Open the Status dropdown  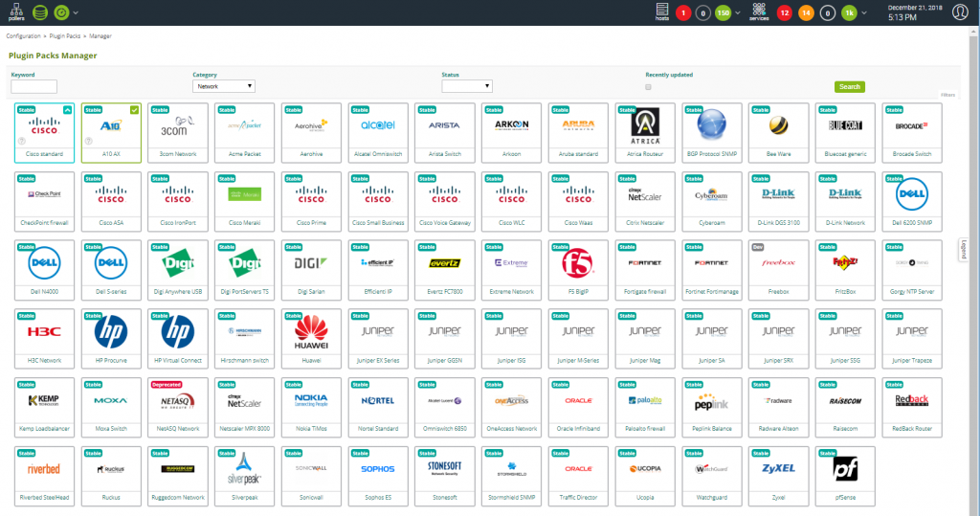click(x=467, y=86)
